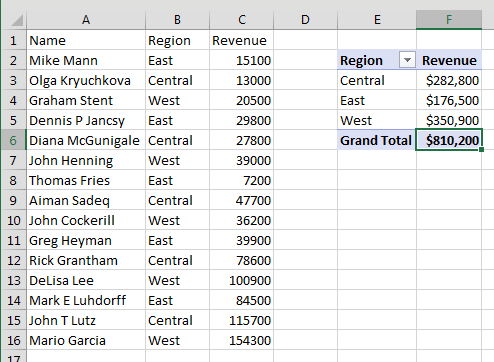The image size is (494, 362).
Task: Select row 1 header
Action: [x=14, y=40]
